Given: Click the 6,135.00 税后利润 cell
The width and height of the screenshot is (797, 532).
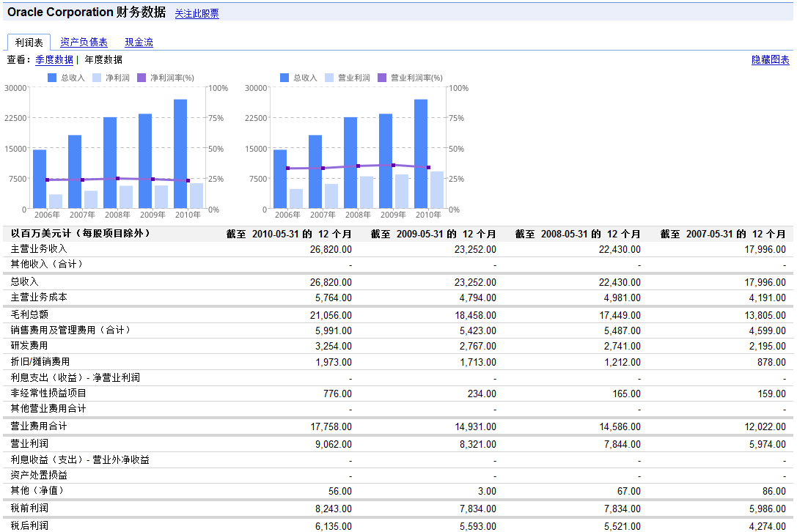Looking at the screenshot, I should point(334,526).
